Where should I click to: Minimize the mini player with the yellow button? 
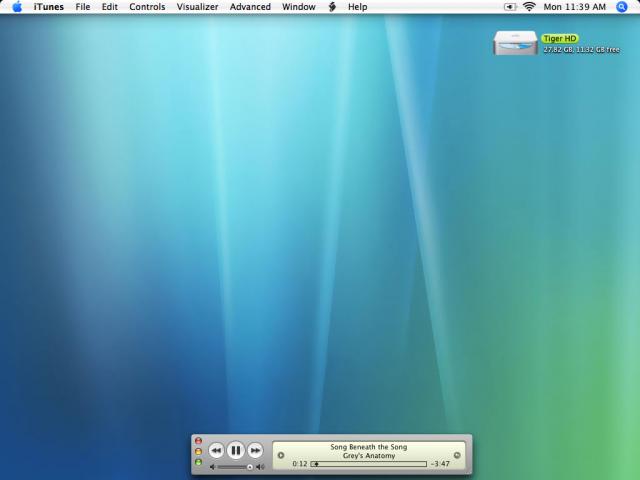[198, 451]
